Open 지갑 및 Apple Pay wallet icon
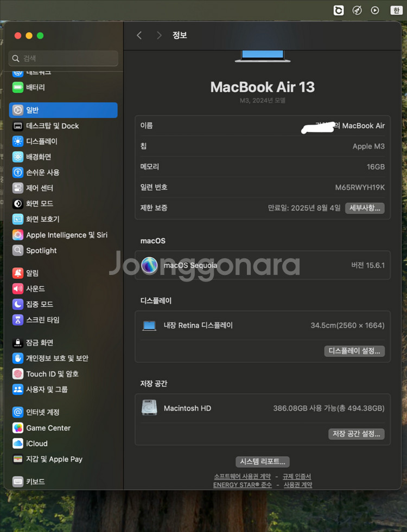 [x=18, y=459]
